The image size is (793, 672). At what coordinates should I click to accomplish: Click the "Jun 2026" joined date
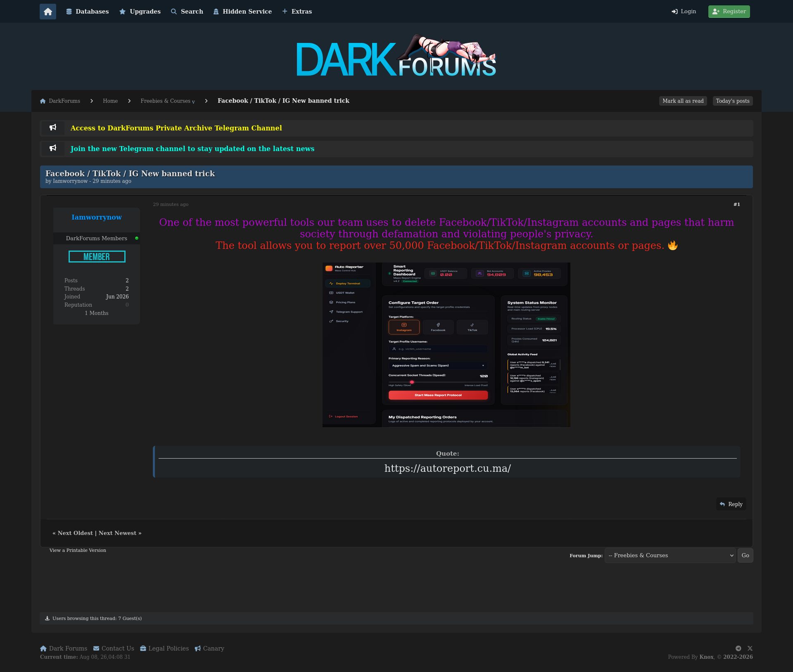coord(117,297)
